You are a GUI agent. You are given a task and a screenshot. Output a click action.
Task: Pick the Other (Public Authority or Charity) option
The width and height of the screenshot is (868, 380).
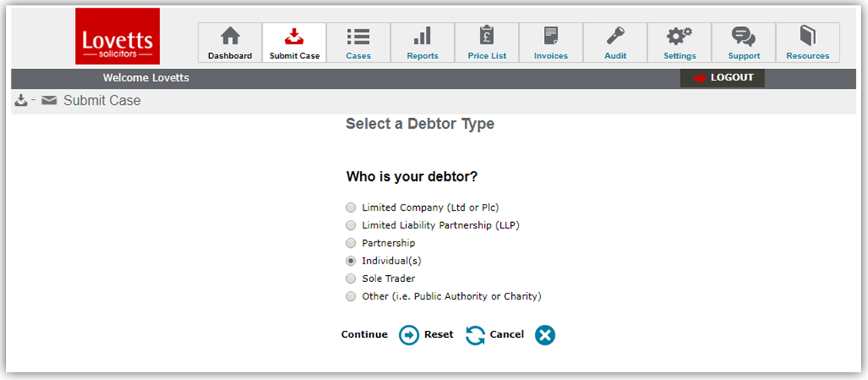351,296
